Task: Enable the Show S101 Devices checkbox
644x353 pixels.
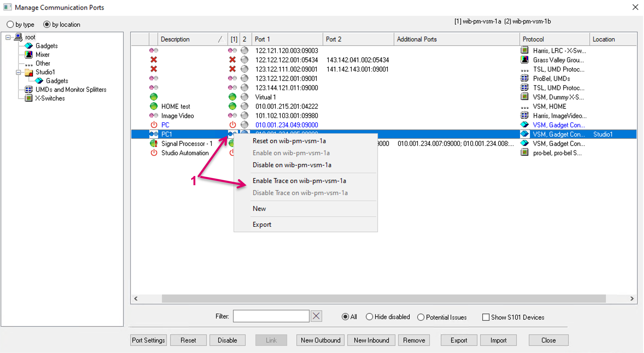Action: tap(486, 317)
